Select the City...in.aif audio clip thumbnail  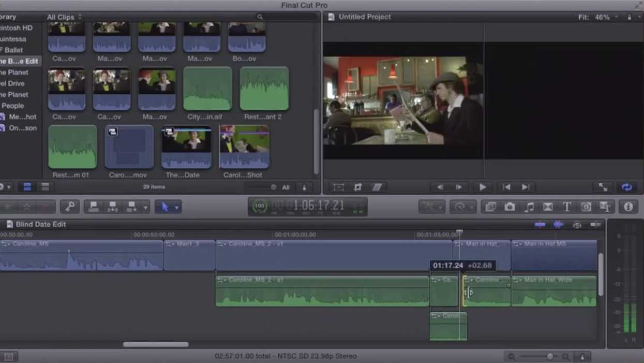[x=207, y=89]
